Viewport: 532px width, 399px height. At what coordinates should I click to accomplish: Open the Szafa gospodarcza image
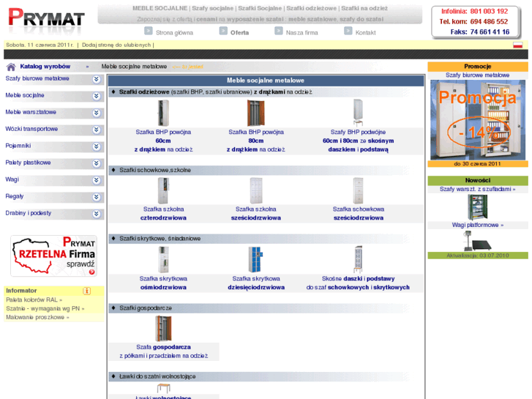[163, 329]
